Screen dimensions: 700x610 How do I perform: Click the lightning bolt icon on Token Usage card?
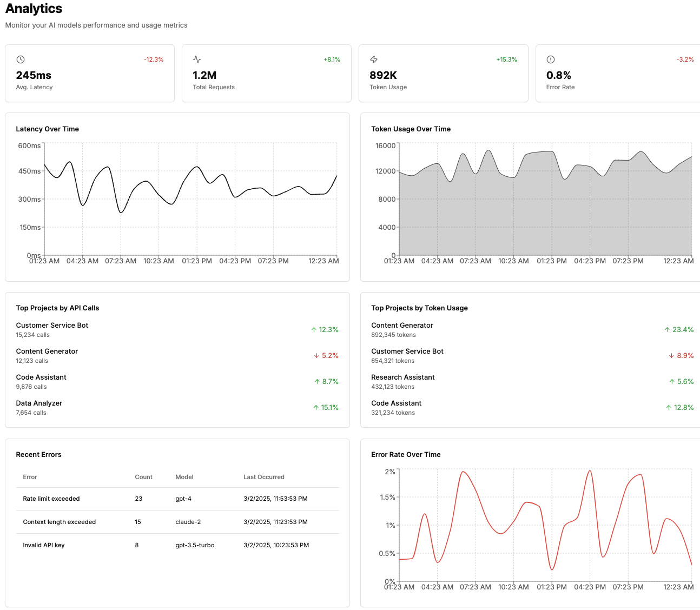point(374,59)
